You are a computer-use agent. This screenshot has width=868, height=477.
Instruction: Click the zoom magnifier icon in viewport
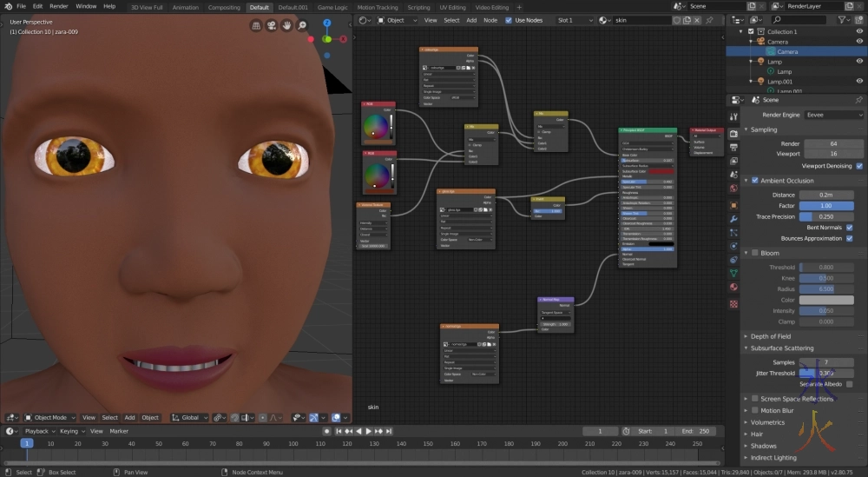(301, 25)
